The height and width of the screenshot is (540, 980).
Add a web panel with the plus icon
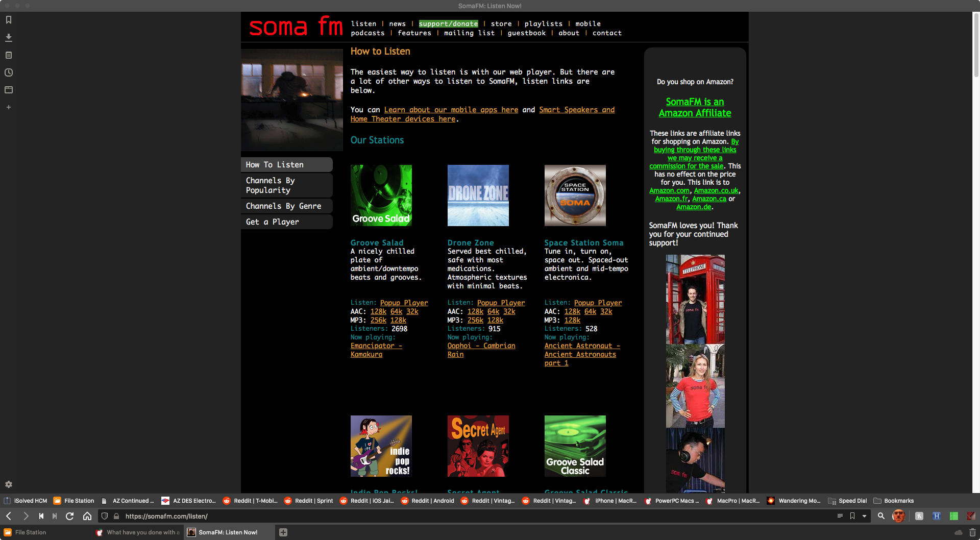[9, 107]
